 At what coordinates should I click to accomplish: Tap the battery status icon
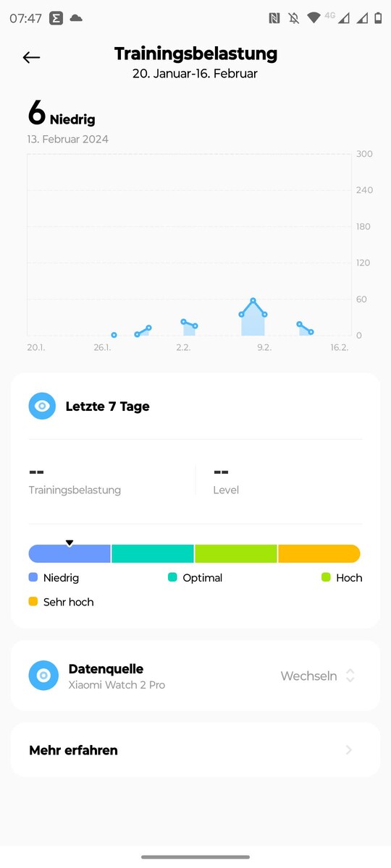pos(378,19)
